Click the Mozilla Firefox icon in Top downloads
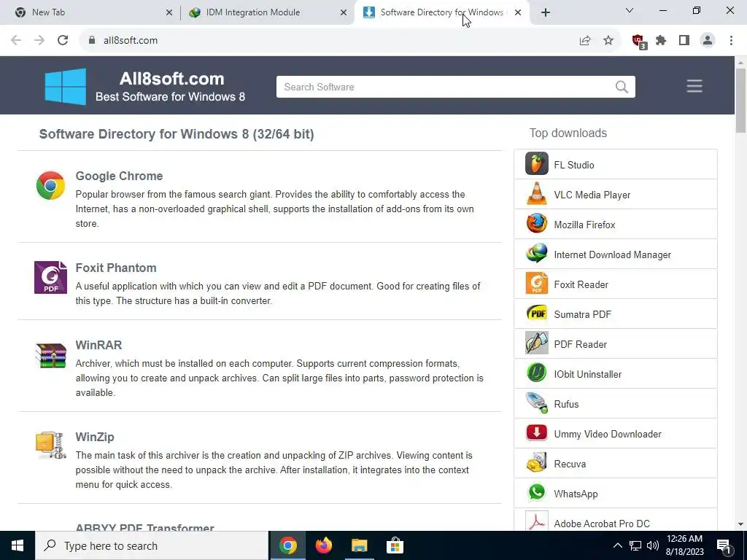Screen dimensions: 747x560 pyautogui.click(x=536, y=225)
